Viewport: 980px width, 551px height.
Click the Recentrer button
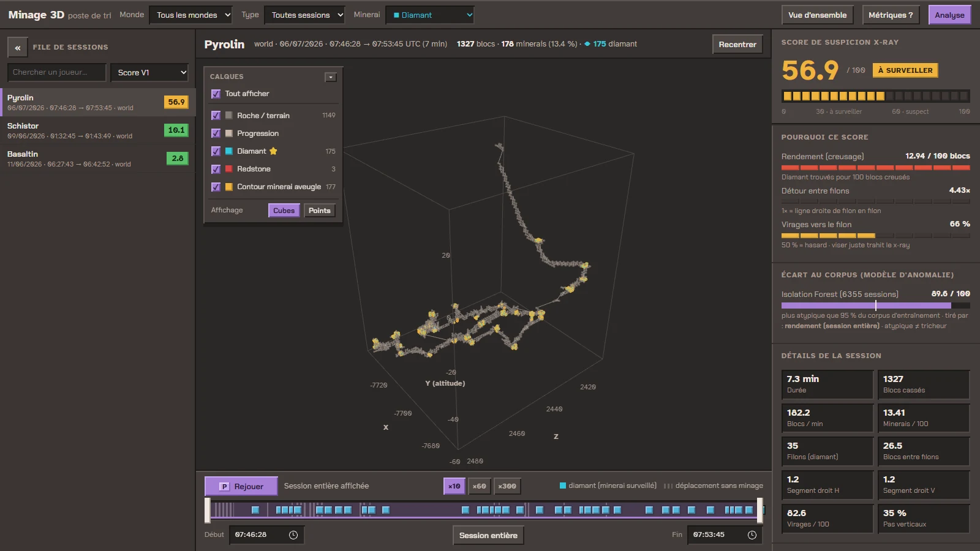[737, 44]
